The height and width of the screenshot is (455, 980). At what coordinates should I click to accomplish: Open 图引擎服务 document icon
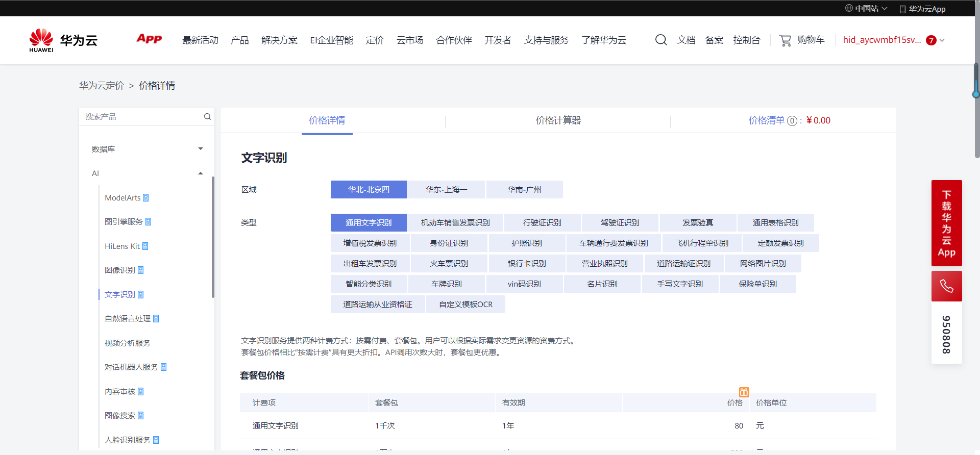[149, 221]
